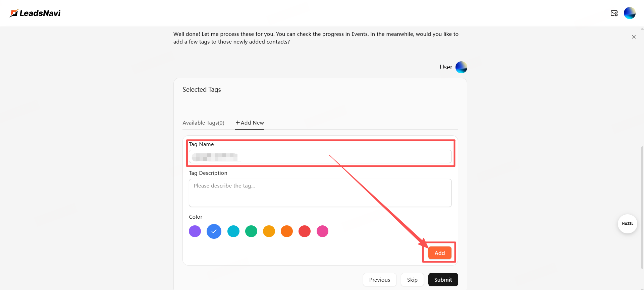Select the pink color swatch
The width and height of the screenshot is (644, 290).
pyautogui.click(x=322, y=231)
